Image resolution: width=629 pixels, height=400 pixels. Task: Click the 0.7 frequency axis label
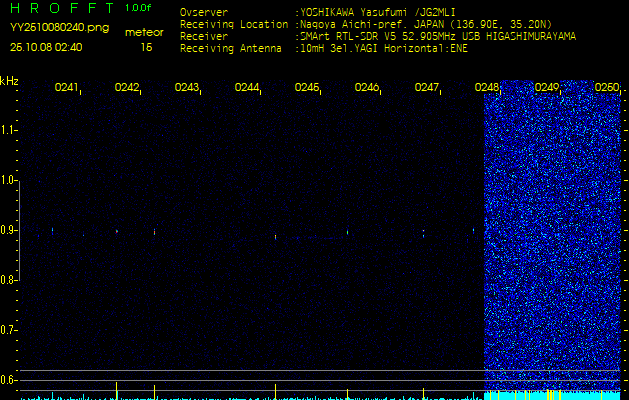coord(9,329)
